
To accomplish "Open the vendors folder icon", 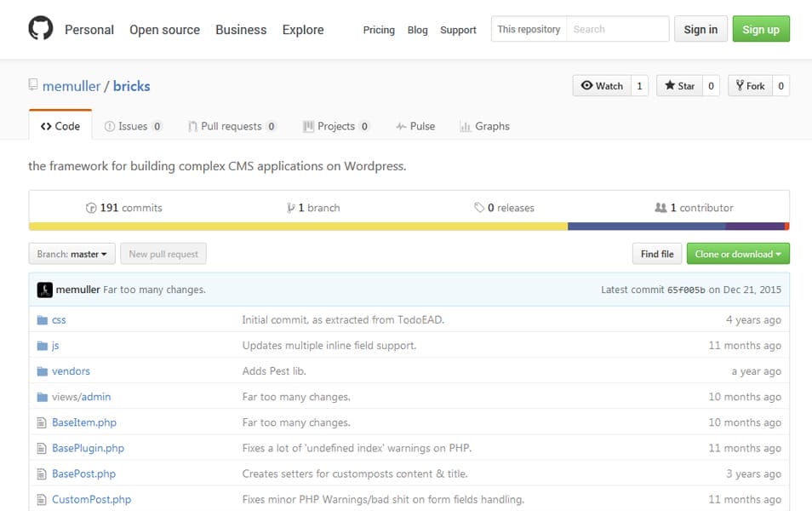I will (43, 371).
